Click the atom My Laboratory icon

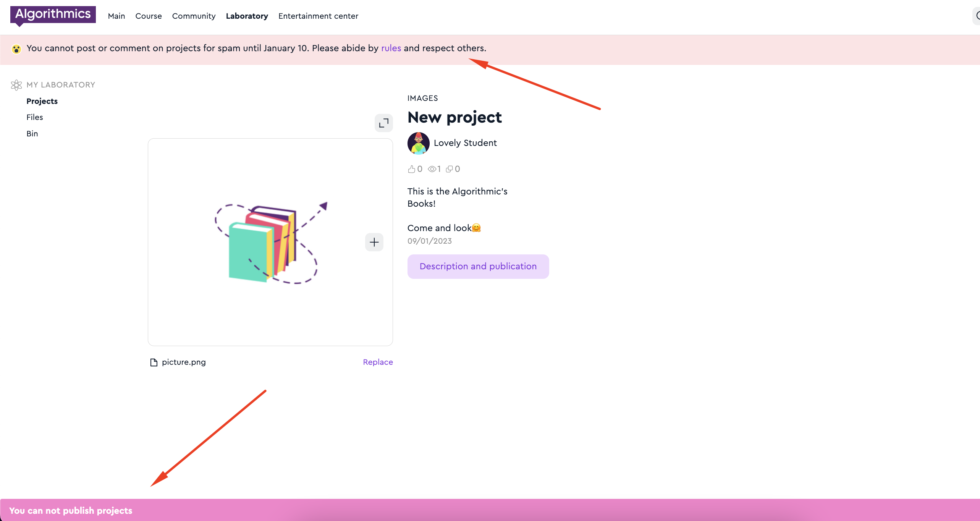pos(16,85)
